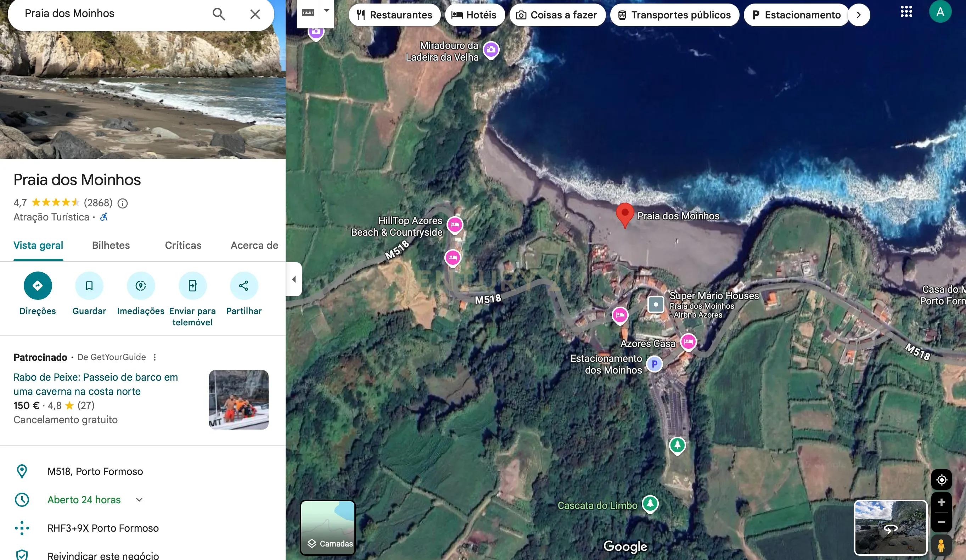Save place with the Guardar bookmark icon
The image size is (966, 560).
[x=89, y=286]
